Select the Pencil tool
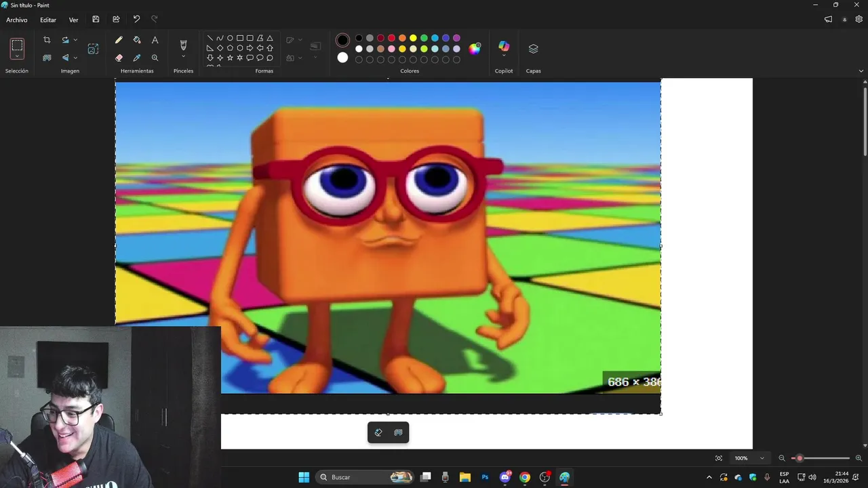The height and width of the screenshot is (488, 868). tap(119, 40)
